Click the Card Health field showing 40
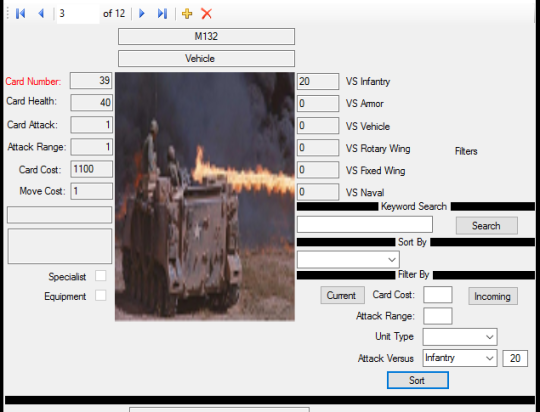Screen dimensions: 540x412 91,103
